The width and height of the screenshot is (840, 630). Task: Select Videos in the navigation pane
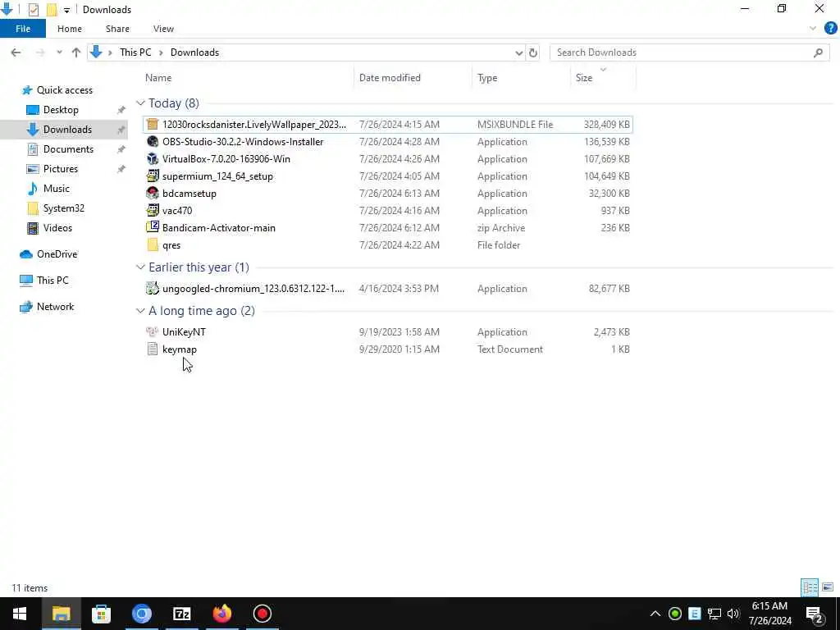point(57,228)
